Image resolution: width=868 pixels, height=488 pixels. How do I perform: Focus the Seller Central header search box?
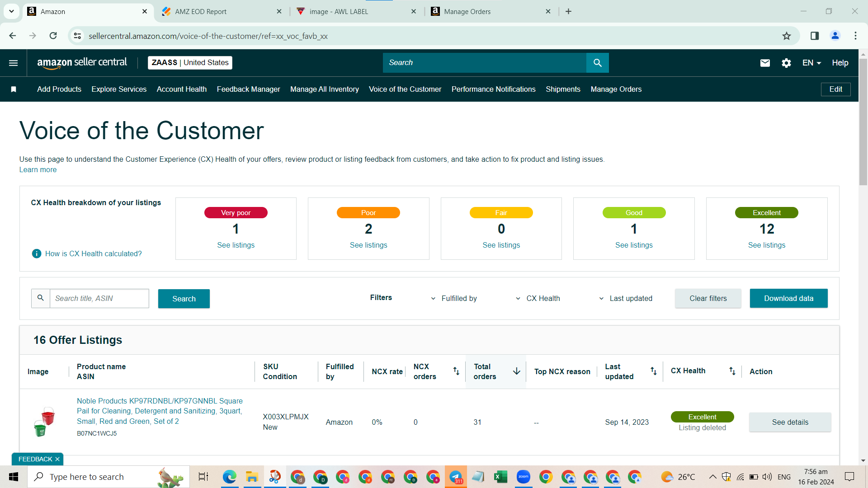coord(485,63)
